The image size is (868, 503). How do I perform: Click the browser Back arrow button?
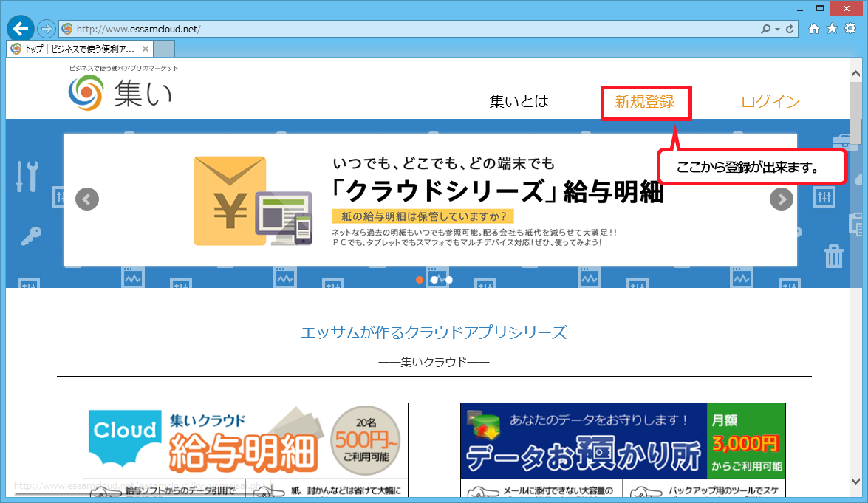[x=21, y=28]
